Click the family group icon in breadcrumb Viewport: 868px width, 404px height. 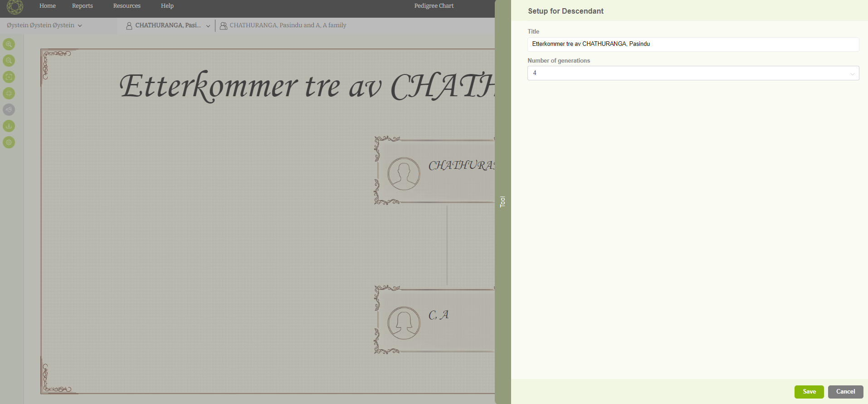click(x=224, y=26)
